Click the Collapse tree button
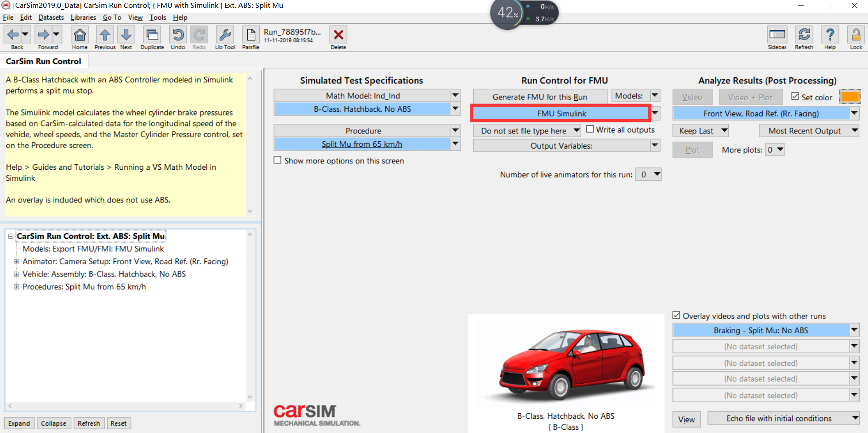The image size is (868, 433). pos(53,423)
